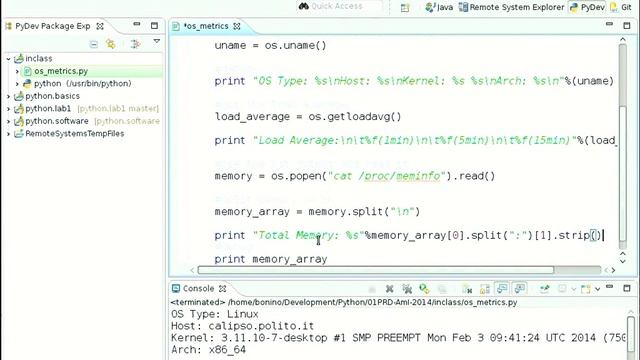Click the terminated launch path label in Console
This screenshot has width=640, height=360.
[344, 302]
